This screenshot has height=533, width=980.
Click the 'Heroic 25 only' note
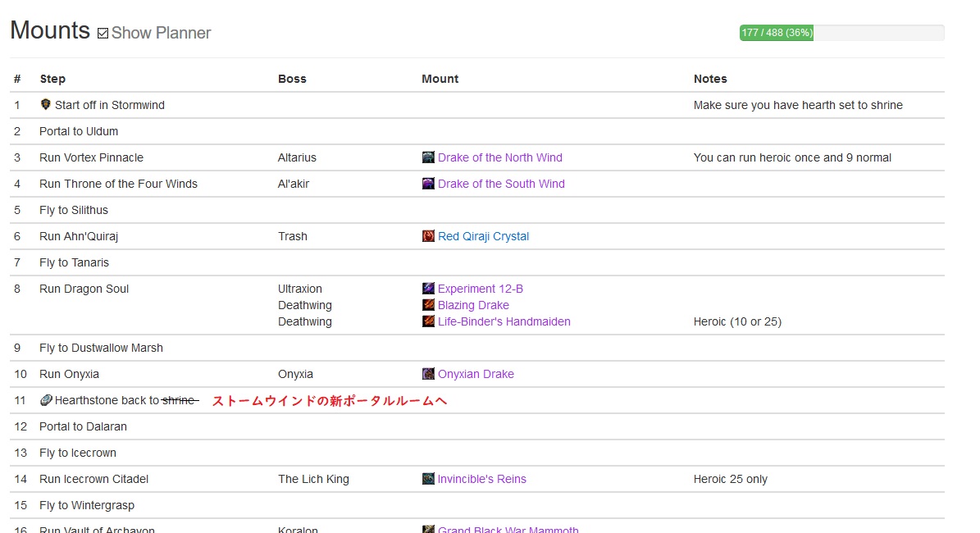[x=730, y=479]
